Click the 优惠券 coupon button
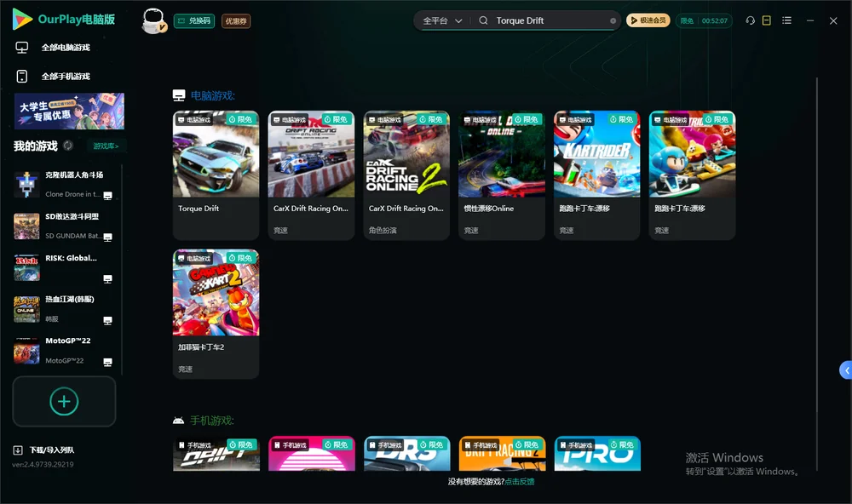The image size is (852, 504). click(x=236, y=21)
